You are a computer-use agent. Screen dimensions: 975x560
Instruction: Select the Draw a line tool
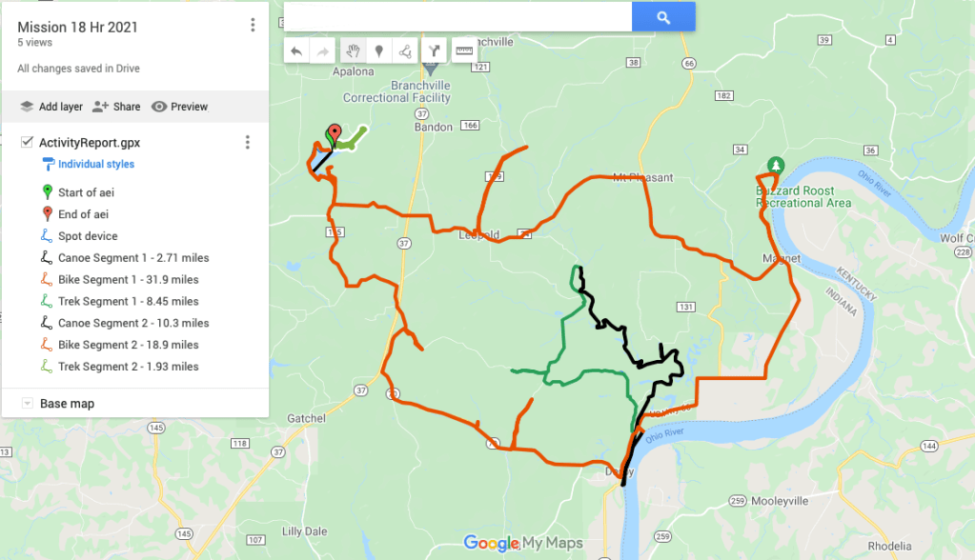(x=405, y=51)
